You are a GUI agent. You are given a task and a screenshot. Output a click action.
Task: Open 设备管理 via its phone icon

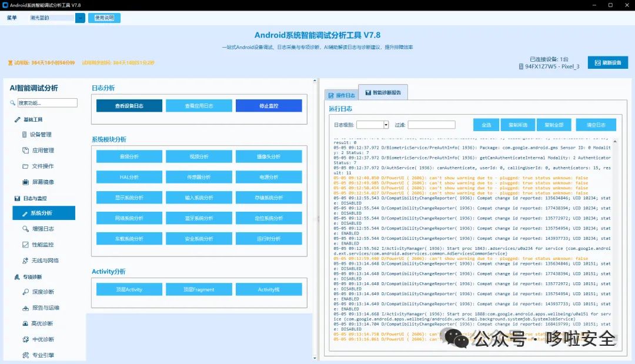(x=24, y=135)
